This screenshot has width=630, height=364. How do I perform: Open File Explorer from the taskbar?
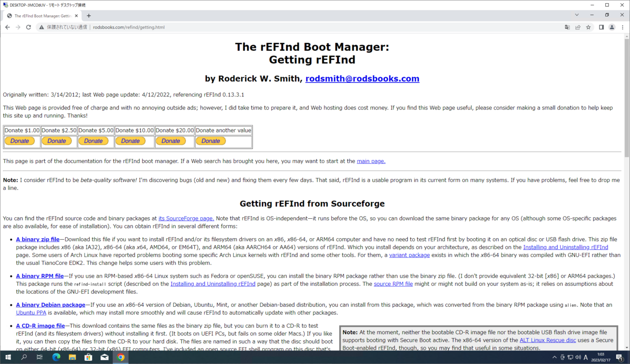[72, 357]
